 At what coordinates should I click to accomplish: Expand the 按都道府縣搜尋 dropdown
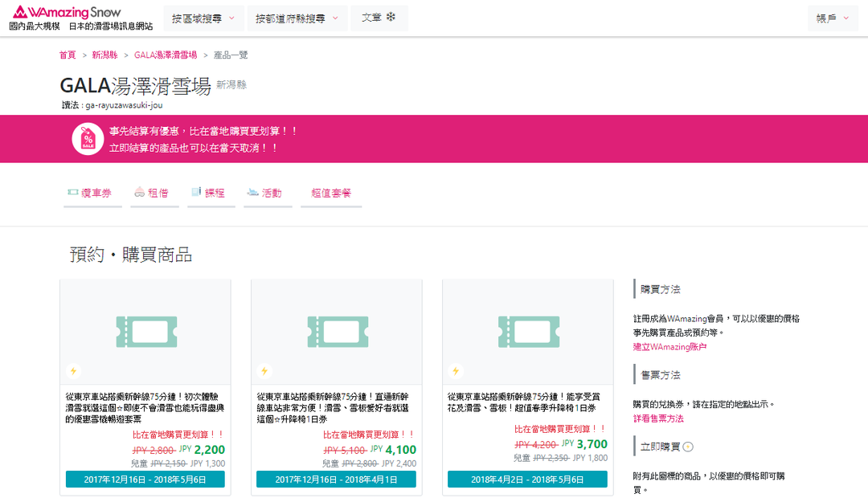pyautogui.click(x=297, y=18)
